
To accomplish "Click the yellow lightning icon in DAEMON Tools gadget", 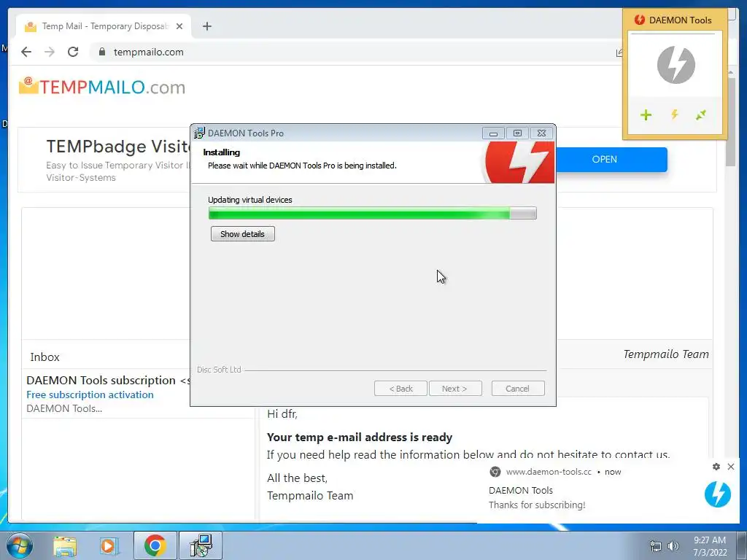I will pyautogui.click(x=675, y=114).
